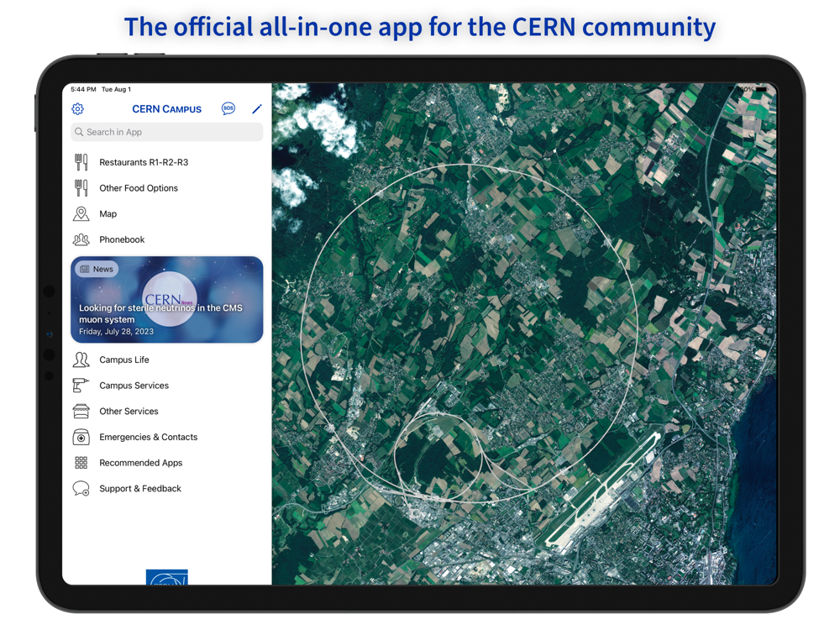
Task: Click the Support & Feedback chat bubble icon
Action: click(x=81, y=489)
